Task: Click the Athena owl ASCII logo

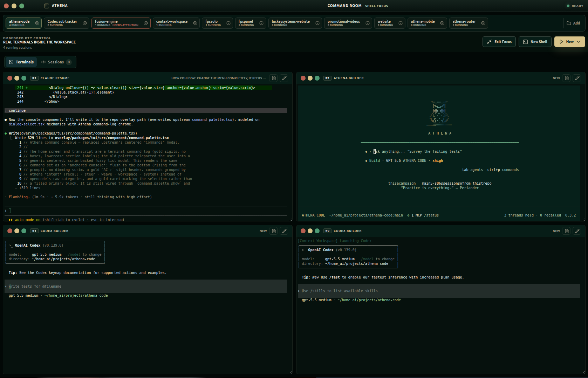Action: coord(439,114)
